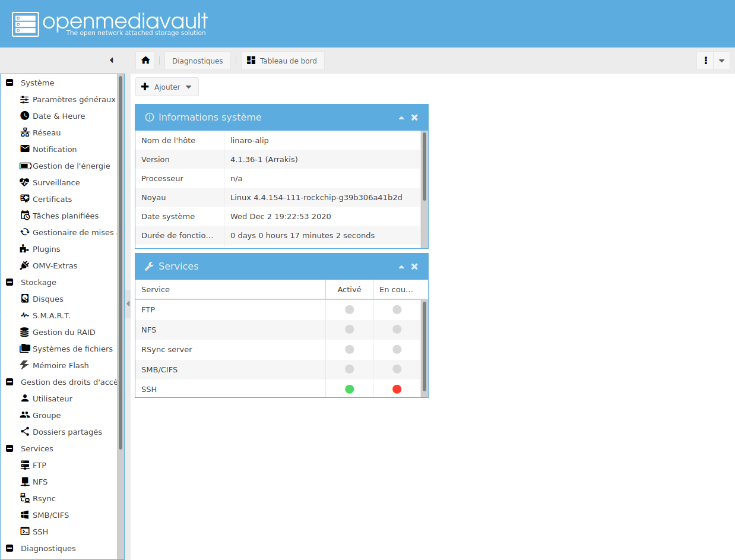This screenshot has width=735, height=560.
Task: Open the Ajouter dropdown menu
Action: point(167,87)
